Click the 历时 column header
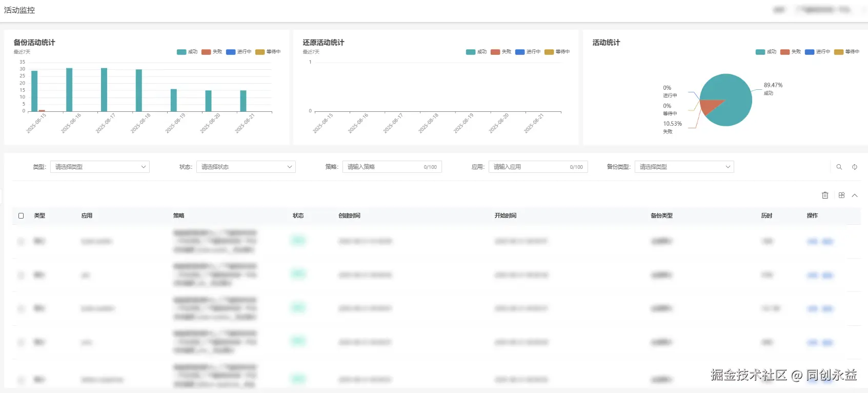The width and height of the screenshot is (868, 393). pos(766,215)
